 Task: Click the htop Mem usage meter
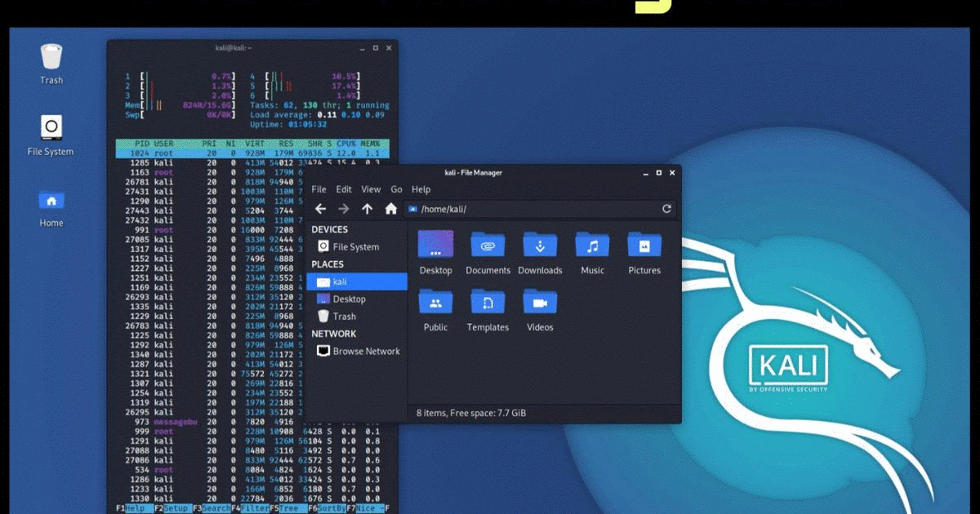pyautogui.click(x=180, y=105)
